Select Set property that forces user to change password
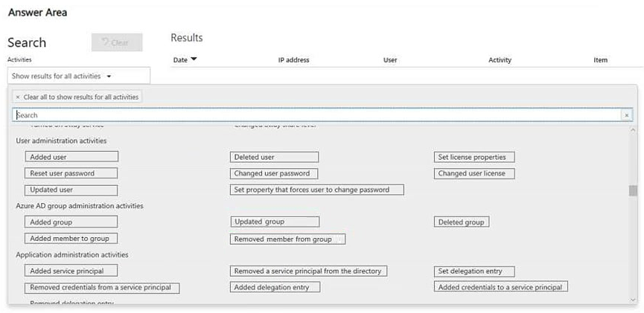The width and height of the screenshot is (644, 313). 317,190
